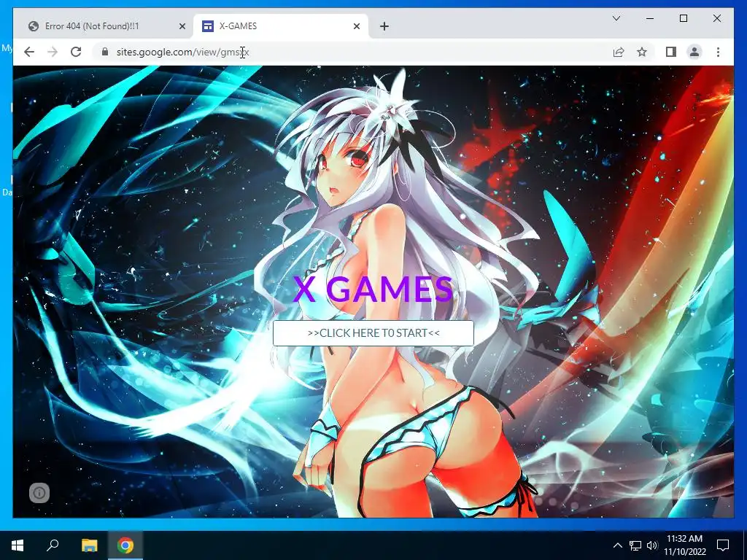Viewport: 747px width, 560px height.
Task: View site info via the padlock icon
Action: tap(105, 52)
